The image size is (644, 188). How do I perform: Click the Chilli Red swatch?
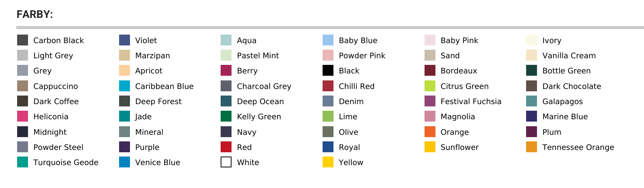[x=328, y=86]
